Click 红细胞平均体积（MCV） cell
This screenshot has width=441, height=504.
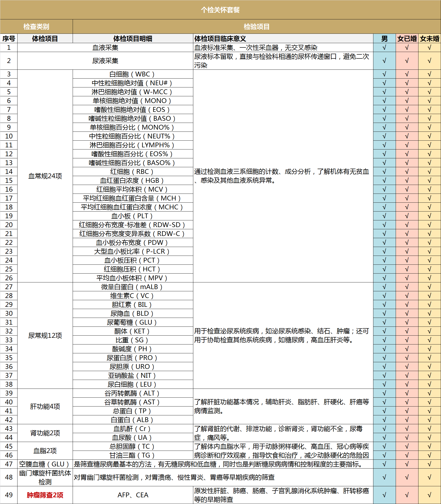133,189
